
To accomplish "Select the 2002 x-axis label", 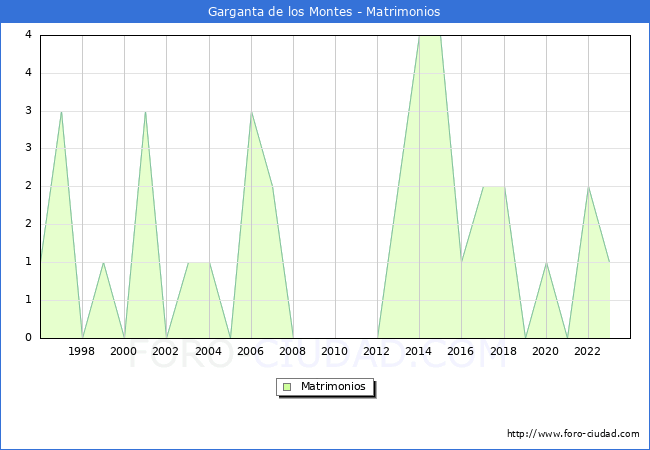I will pos(165,351).
